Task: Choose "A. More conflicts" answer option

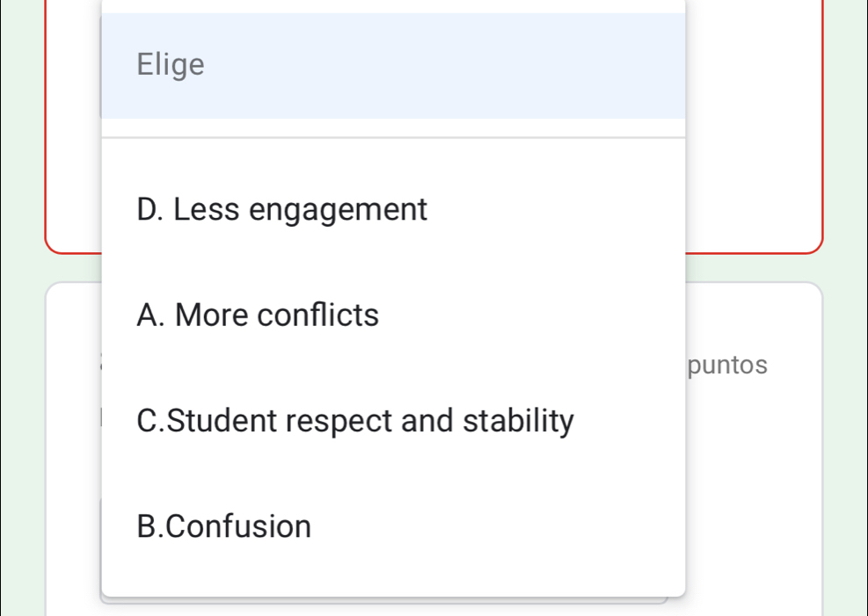Action: (258, 315)
